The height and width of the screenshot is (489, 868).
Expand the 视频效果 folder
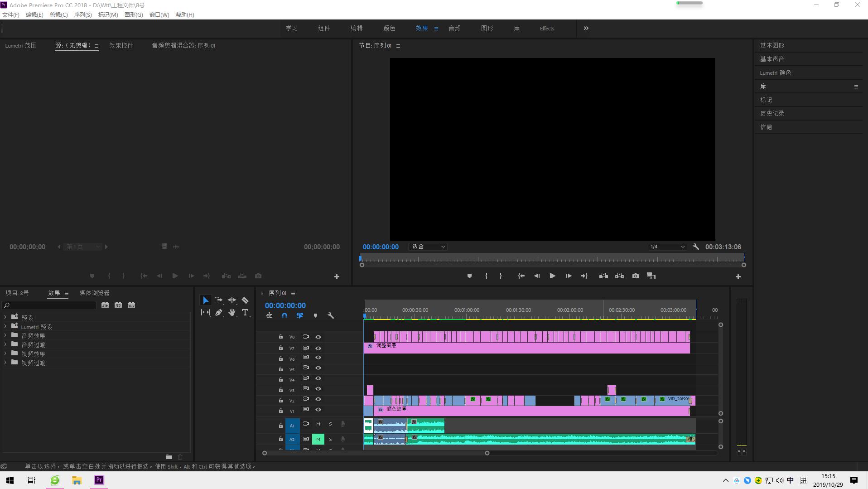pos(5,354)
